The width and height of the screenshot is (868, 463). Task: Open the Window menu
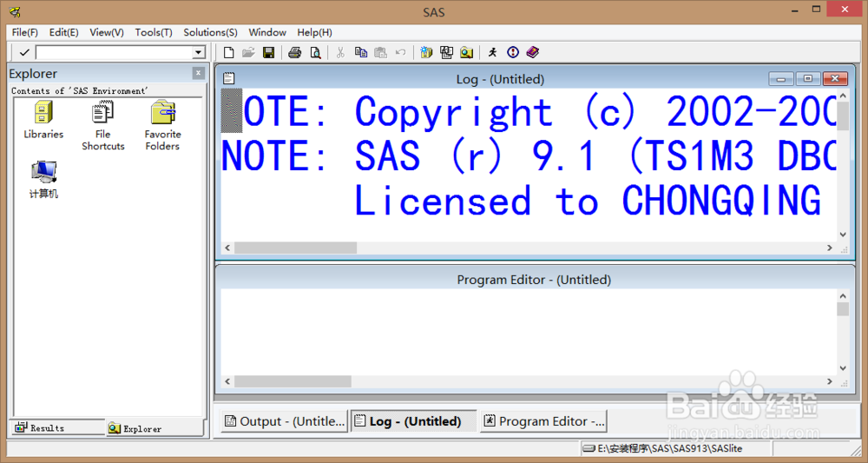pos(267,32)
